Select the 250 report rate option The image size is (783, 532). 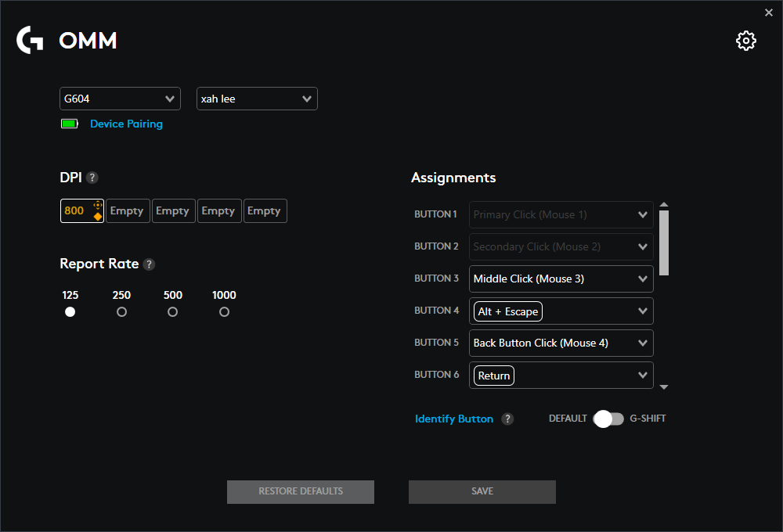coord(121,312)
